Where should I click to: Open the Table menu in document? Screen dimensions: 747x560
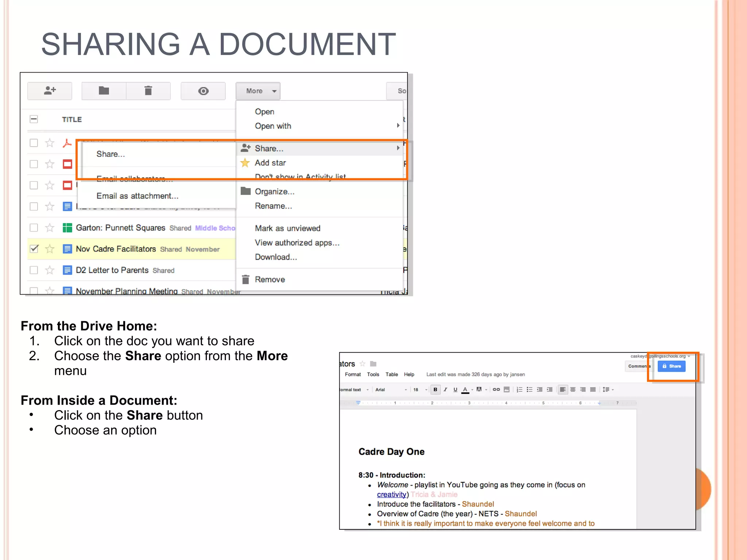(x=392, y=374)
